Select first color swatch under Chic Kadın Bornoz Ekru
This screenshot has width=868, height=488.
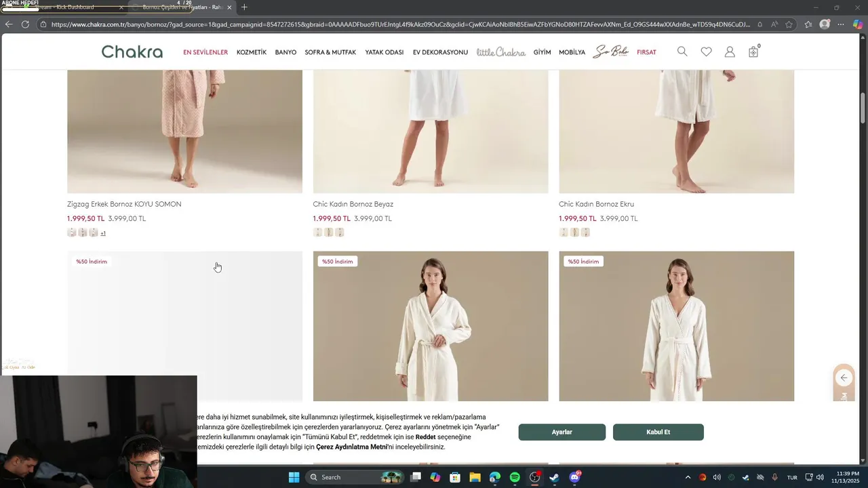(x=564, y=232)
